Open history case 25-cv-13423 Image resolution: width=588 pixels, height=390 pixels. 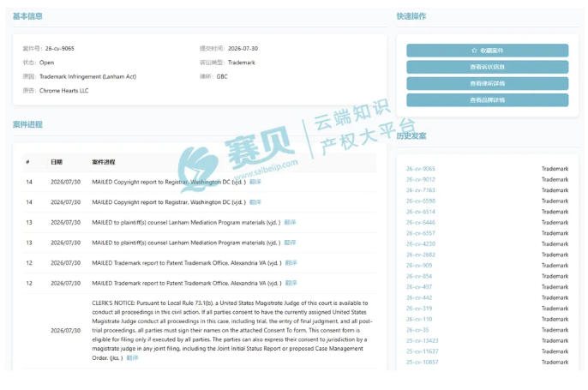pos(422,340)
